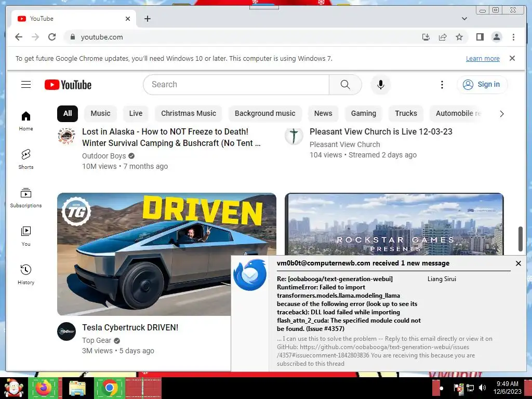Open the Lost in Alaska video title
The width and height of the screenshot is (532, 399).
171,137
